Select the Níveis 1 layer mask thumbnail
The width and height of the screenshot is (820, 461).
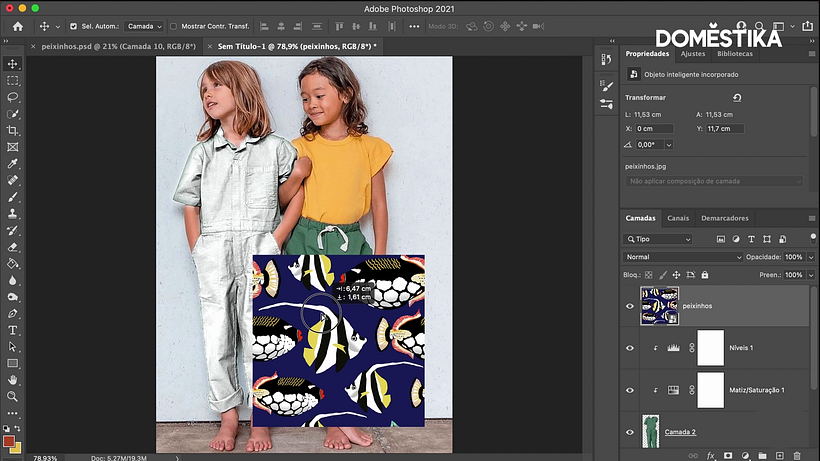click(x=711, y=348)
